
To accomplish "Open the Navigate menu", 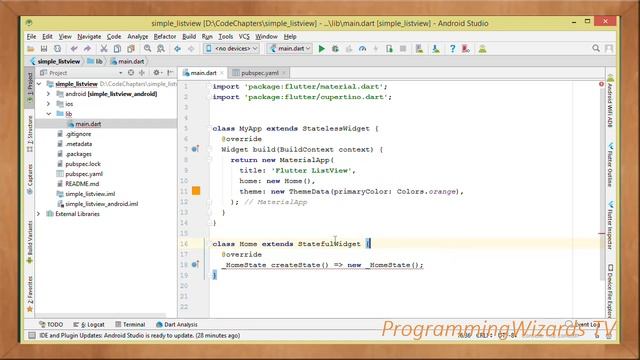I will click(x=89, y=37).
